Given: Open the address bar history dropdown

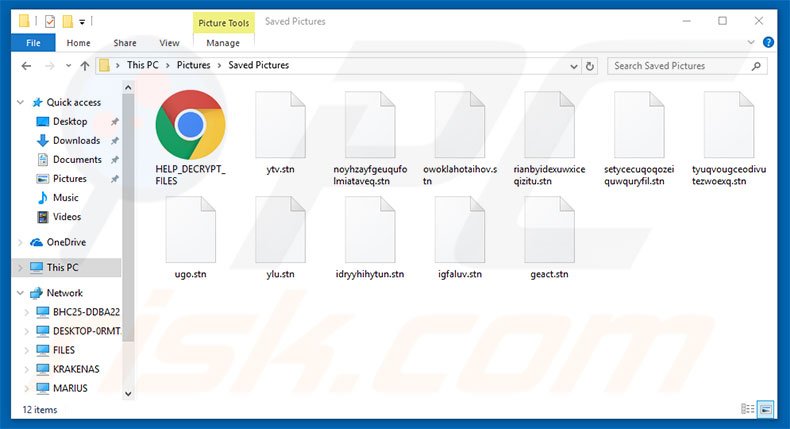Looking at the screenshot, I should (571, 66).
